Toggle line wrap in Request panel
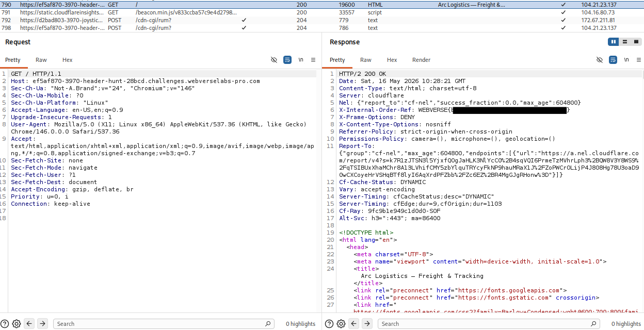The width and height of the screenshot is (644, 330). coord(287,60)
